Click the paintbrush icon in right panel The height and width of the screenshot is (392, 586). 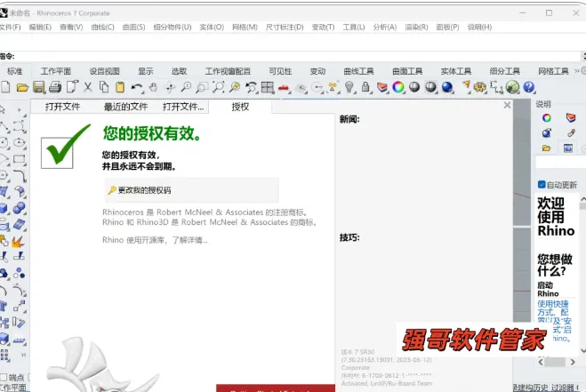tap(571, 133)
